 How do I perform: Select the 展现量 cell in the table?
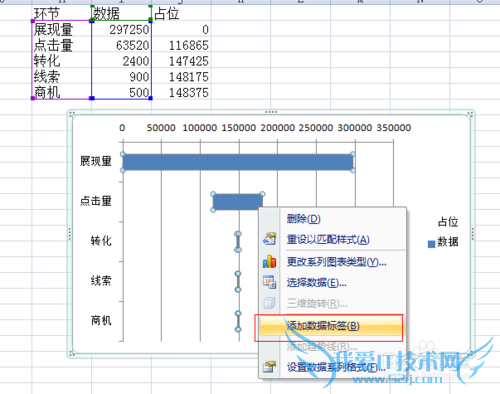pos(62,29)
